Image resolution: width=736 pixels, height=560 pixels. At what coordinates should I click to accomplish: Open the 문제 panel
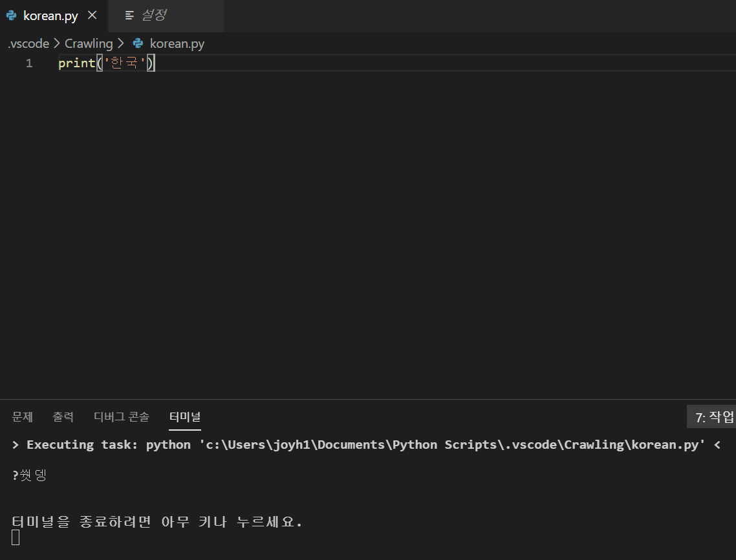pyautogui.click(x=22, y=416)
